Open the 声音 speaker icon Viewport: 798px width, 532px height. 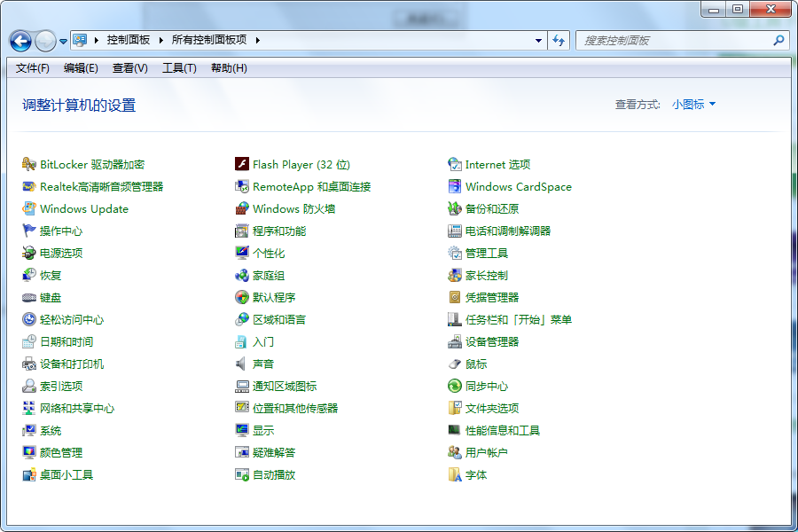(x=242, y=364)
